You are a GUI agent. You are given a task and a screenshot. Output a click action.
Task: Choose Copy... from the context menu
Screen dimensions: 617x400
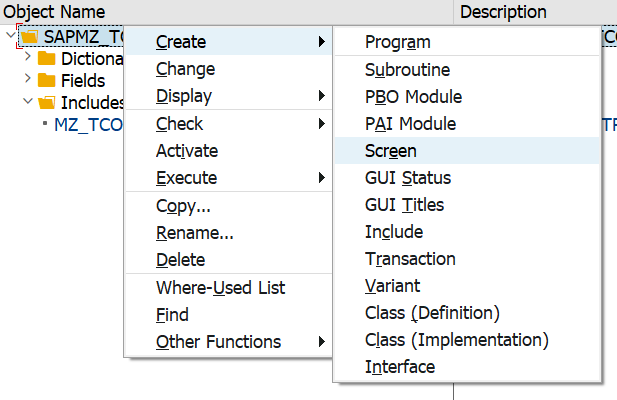click(229, 206)
